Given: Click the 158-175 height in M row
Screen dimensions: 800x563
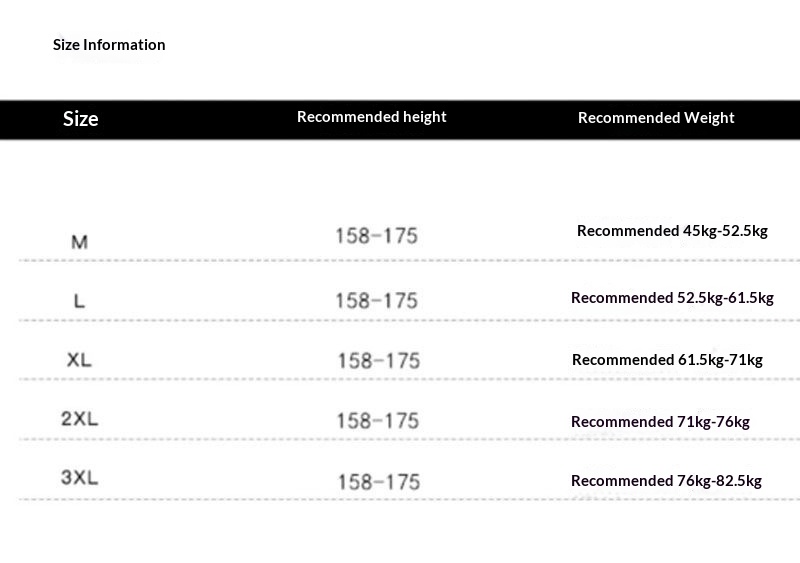Looking at the screenshot, I should [x=375, y=237].
